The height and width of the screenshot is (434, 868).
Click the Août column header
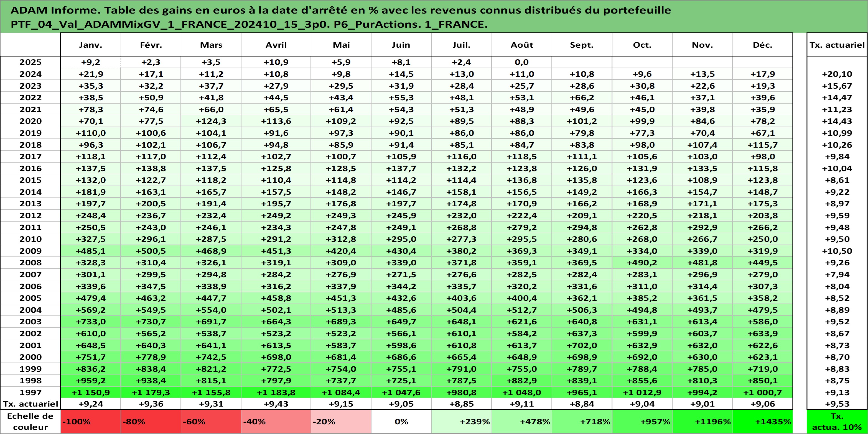click(522, 45)
